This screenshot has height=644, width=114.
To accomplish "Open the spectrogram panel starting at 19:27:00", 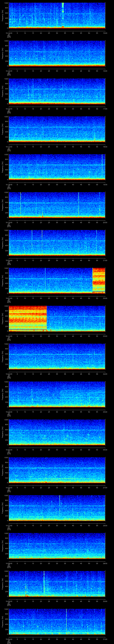I will [57, 508].
